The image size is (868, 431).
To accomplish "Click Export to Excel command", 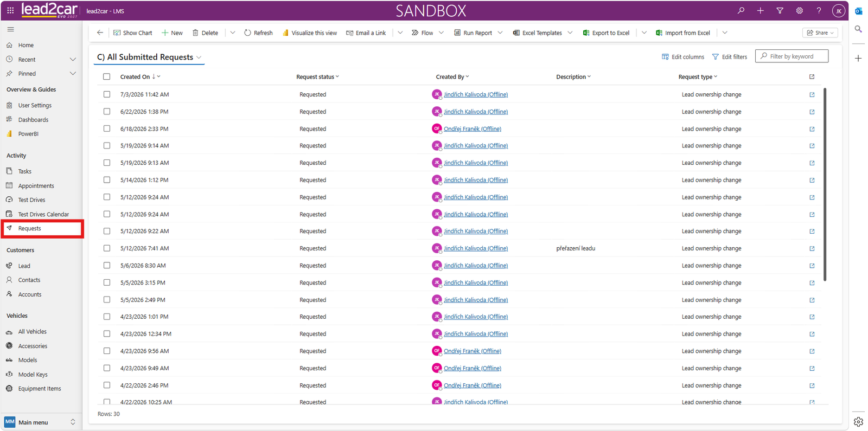I will coord(606,33).
